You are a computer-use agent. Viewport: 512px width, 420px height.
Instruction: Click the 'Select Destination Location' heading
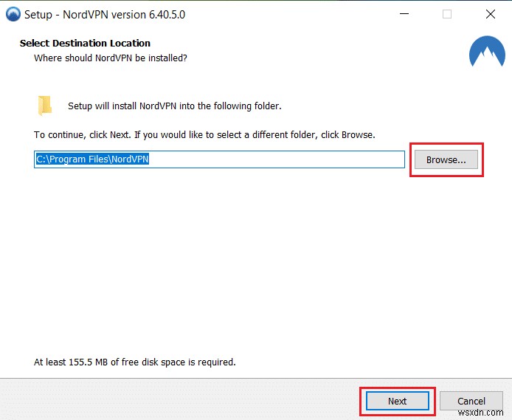click(85, 43)
